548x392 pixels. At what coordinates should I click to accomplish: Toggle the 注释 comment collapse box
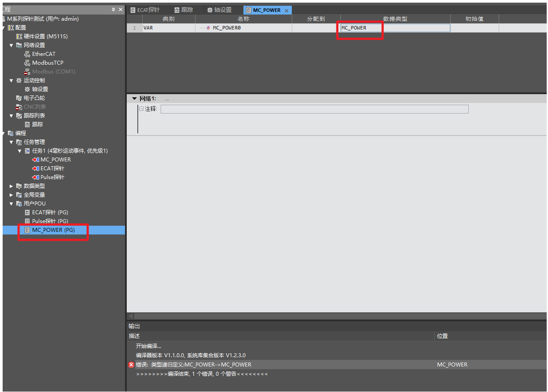[x=141, y=109]
